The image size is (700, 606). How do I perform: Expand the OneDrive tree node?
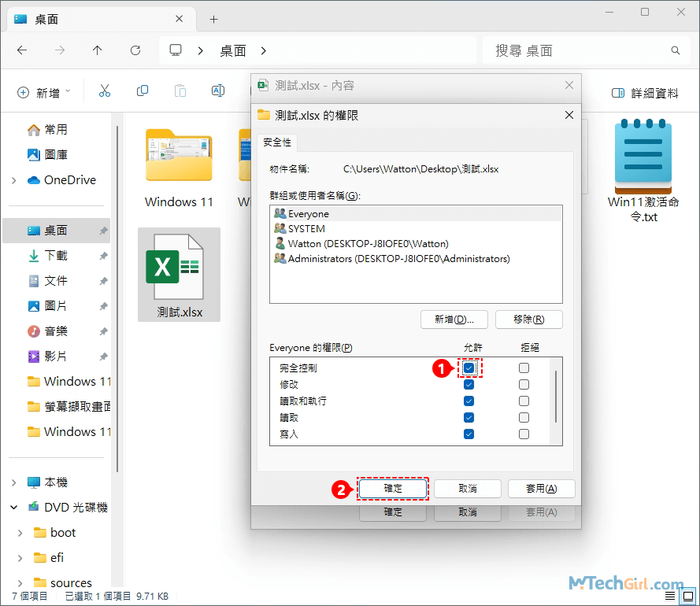coord(14,180)
